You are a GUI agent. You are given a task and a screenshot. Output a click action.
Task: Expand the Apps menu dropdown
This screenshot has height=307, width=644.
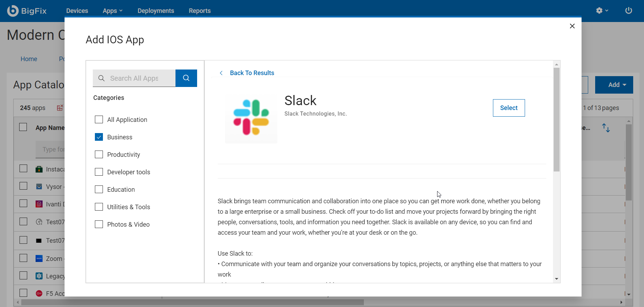click(112, 11)
